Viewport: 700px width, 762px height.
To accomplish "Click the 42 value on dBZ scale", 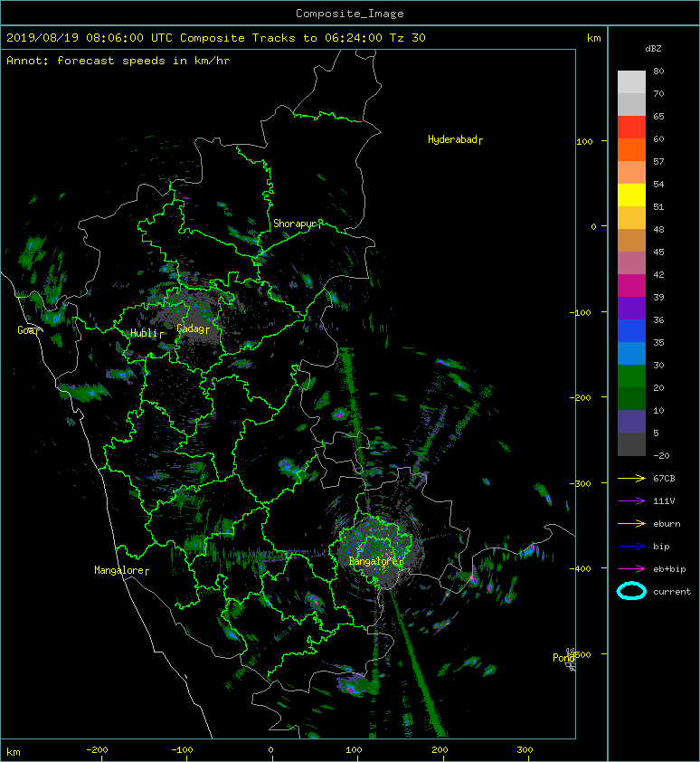I will (x=658, y=274).
